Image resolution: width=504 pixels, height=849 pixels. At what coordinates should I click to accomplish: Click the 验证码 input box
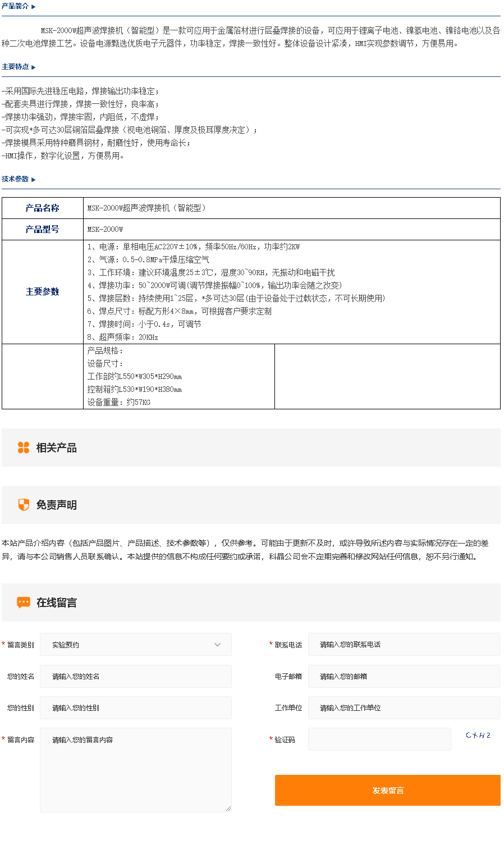[379, 740]
